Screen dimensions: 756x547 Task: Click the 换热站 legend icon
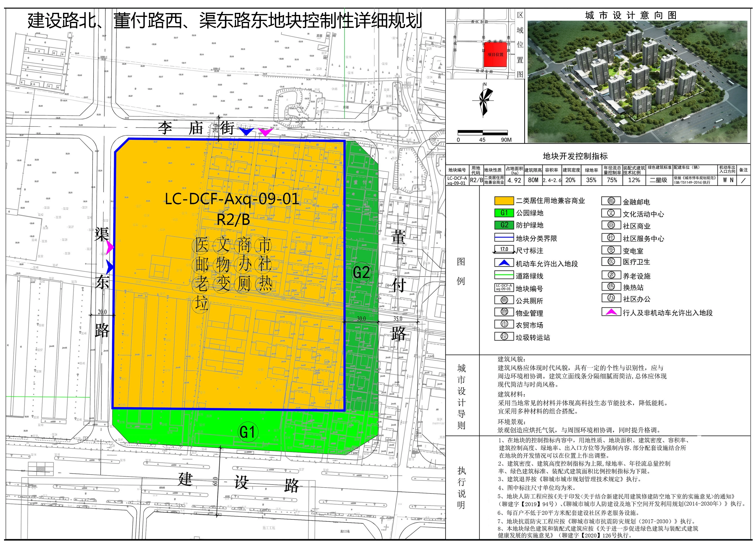611,287
